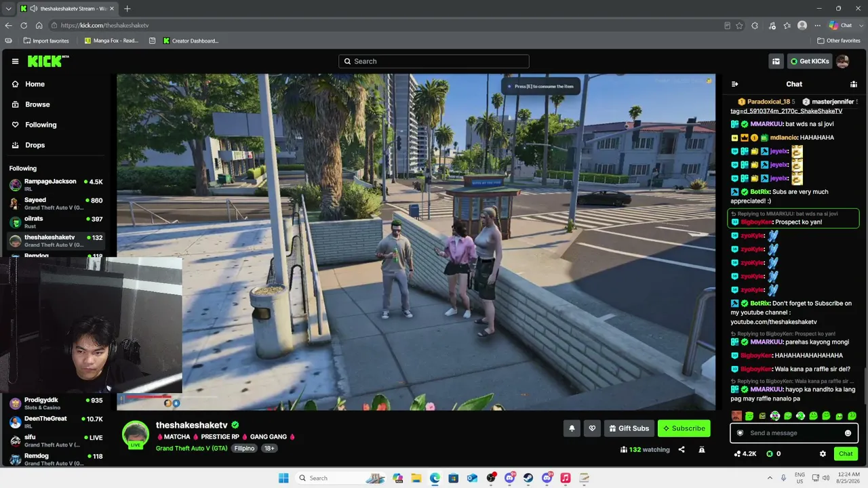Screen dimensions: 868x488
Task: Turn on notifications with the bell icon
Action: pyautogui.click(x=572, y=428)
